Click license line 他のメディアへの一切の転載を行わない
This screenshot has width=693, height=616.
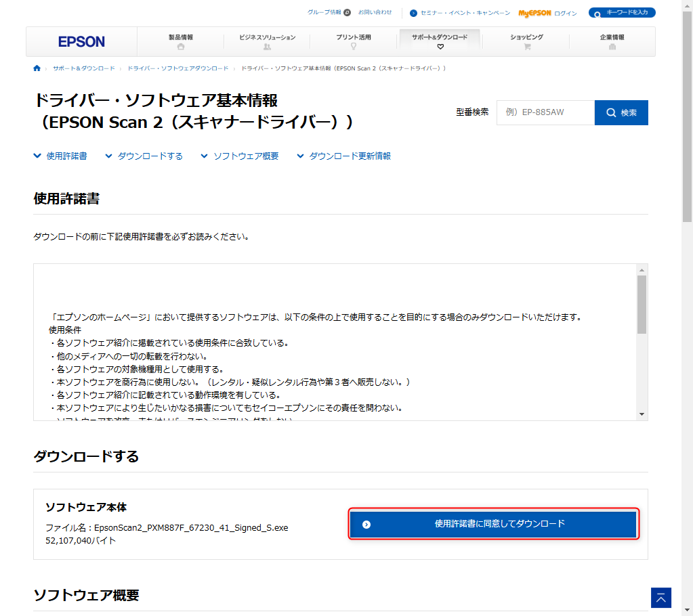click(129, 356)
